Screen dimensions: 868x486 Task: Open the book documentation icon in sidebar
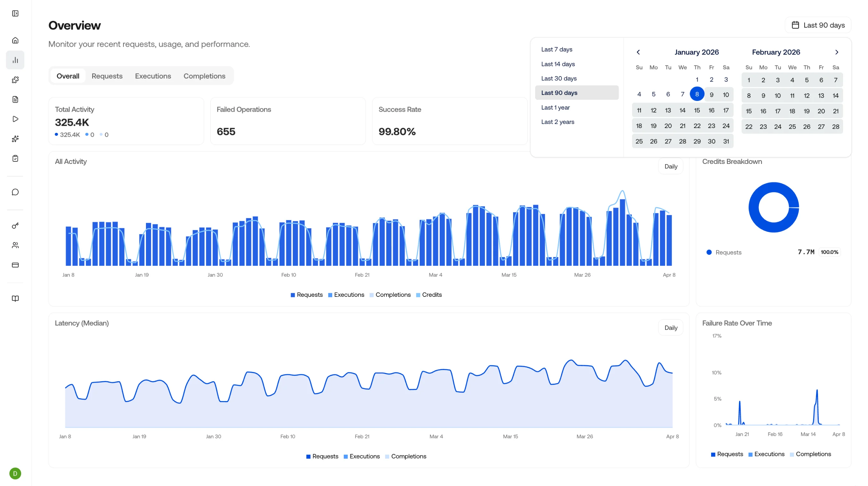(15, 299)
